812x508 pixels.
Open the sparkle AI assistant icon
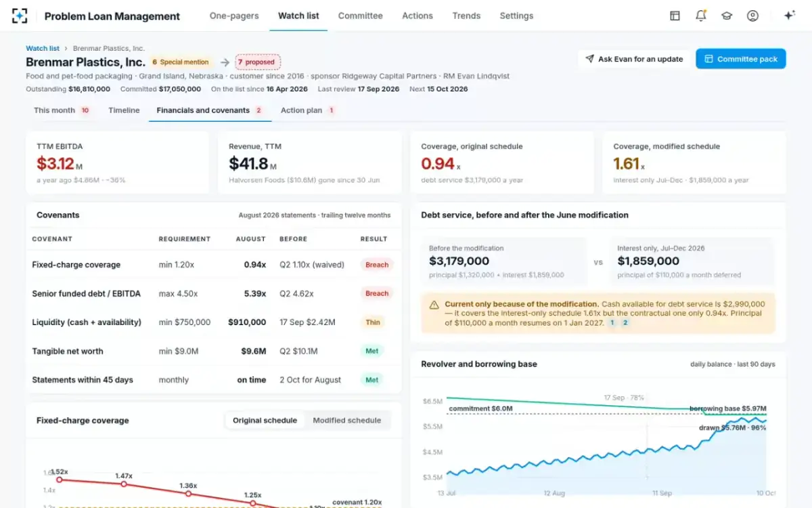pyautogui.click(x=789, y=16)
